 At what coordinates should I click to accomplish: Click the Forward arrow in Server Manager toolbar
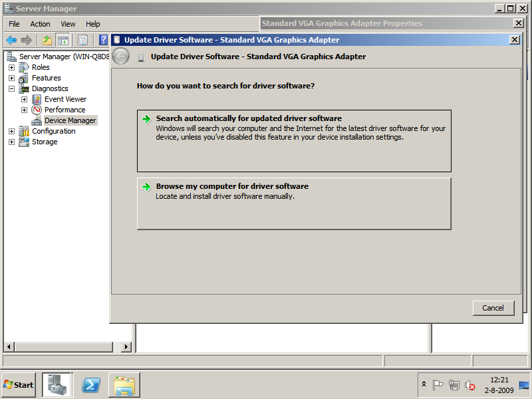(27, 41)
